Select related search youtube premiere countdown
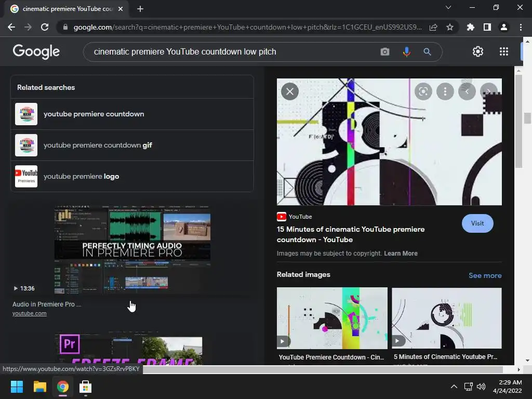Viewport: 532px width, 399px height. coord(132,114)
